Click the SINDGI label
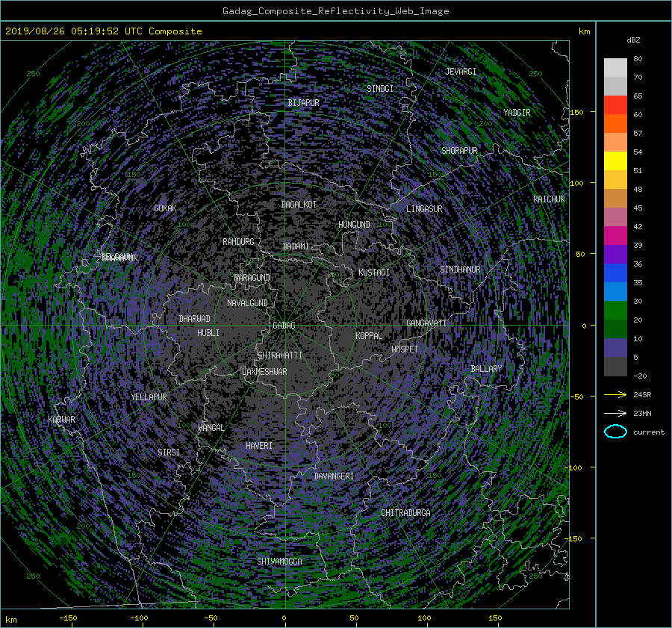The image size is (672, 628). (380, 89)
